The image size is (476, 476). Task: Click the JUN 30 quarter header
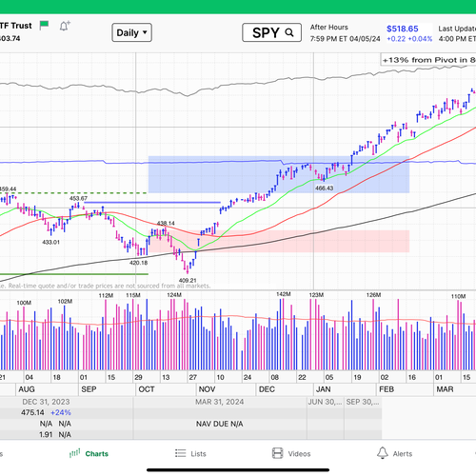[325, 402]
